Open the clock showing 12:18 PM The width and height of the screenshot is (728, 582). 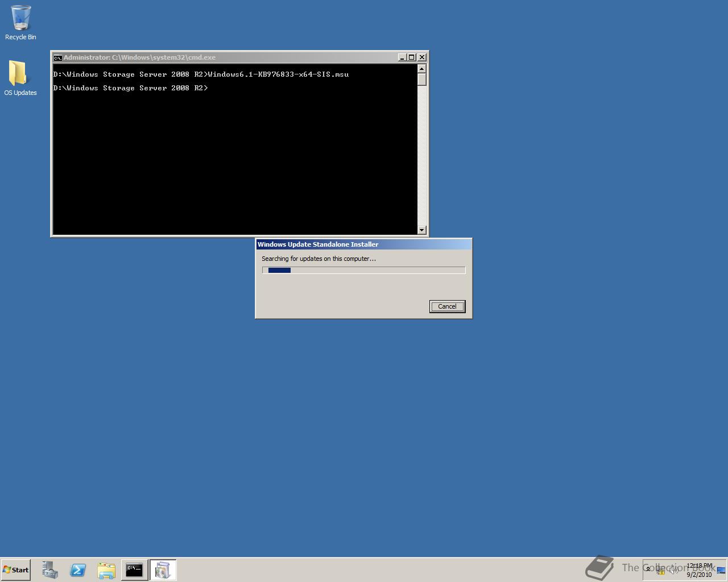pos(699,570)
